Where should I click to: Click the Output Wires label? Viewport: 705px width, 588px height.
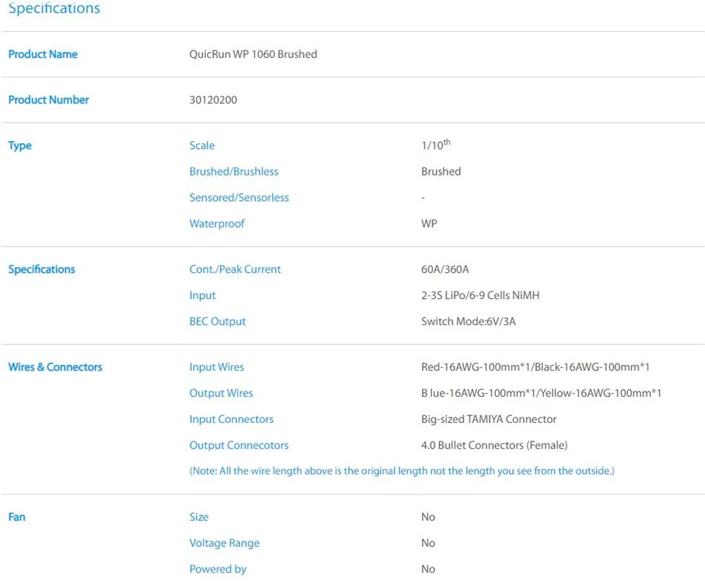pyautogui.click(x=221, y=393)
